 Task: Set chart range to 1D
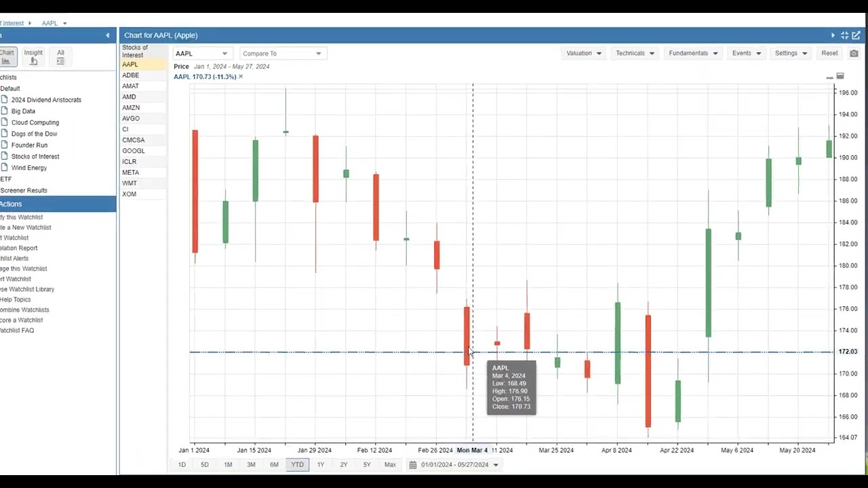[182, 465]
